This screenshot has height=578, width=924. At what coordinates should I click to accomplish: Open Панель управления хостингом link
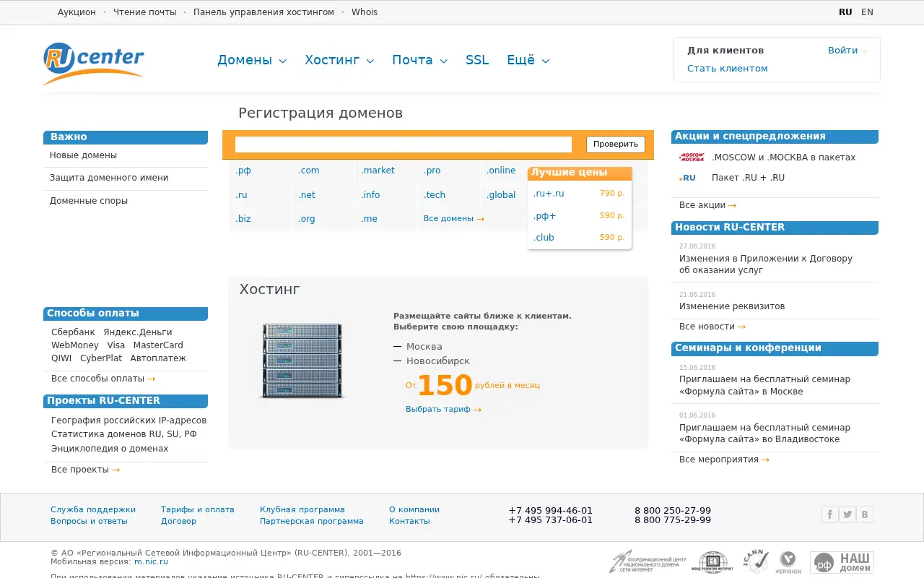(263, 12)
